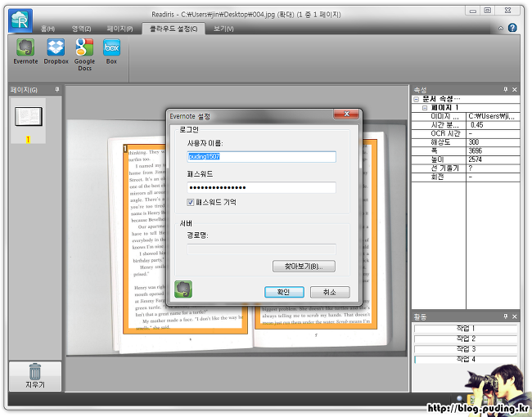Click the 경로명 path field
This screenshot has width=532, height=417.
pos(261,249)
